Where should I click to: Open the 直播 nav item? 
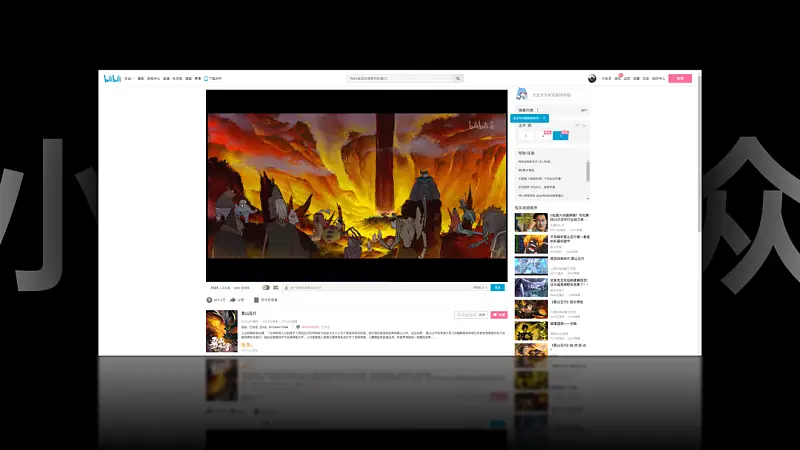click(x=166, y=79)
